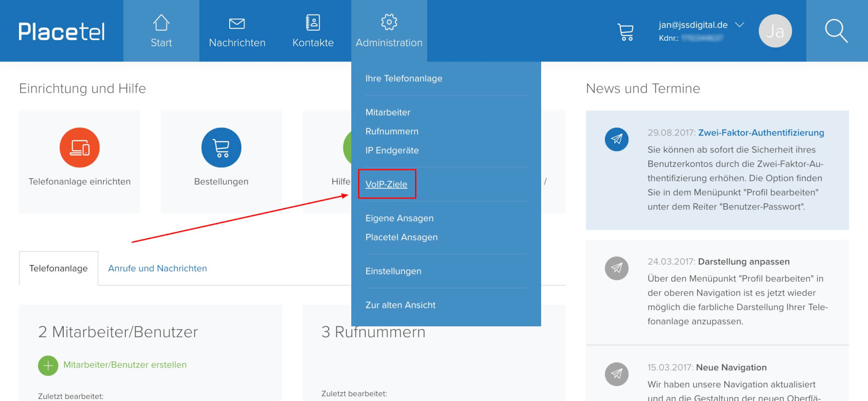Click the Hilfe card label
Image resolution: width=868 pixels, height=401 pixels.
[341, 181]
